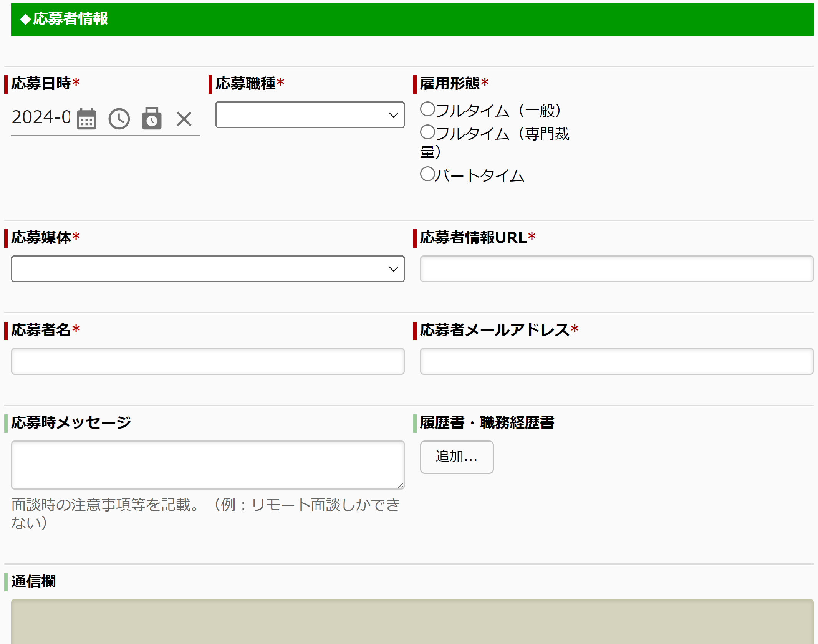Image resolution: width=818 pixels, height=644 pixels.
Task: Expand the 応募職種 selection list arrow
Action: pyautogui.click(x=393, y=115)
